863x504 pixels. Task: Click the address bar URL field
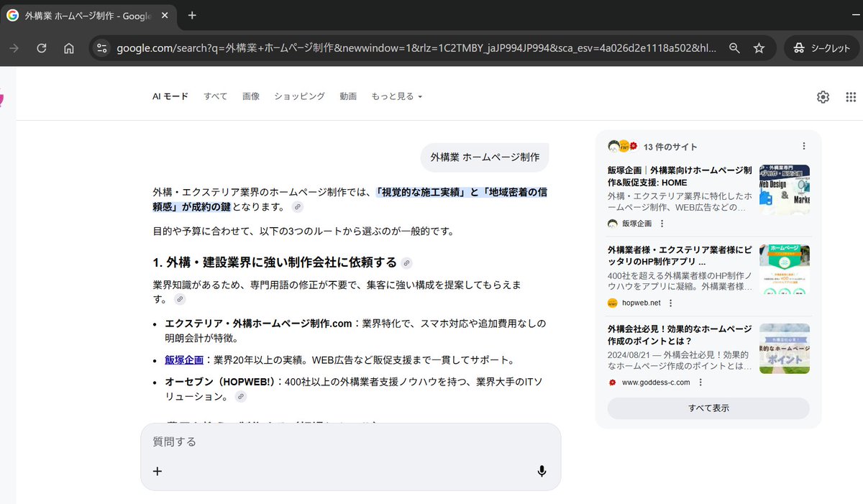pyautogui.click(x=416, y=48)
